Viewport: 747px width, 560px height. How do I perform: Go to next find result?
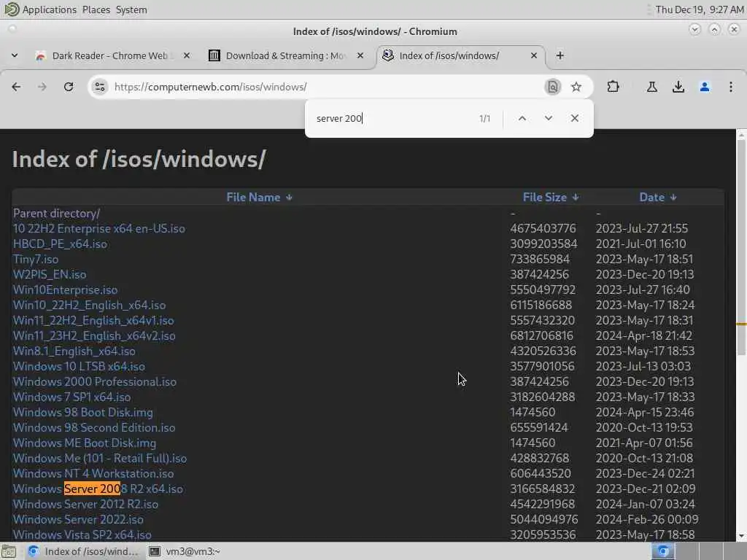(x=549, y=118)
